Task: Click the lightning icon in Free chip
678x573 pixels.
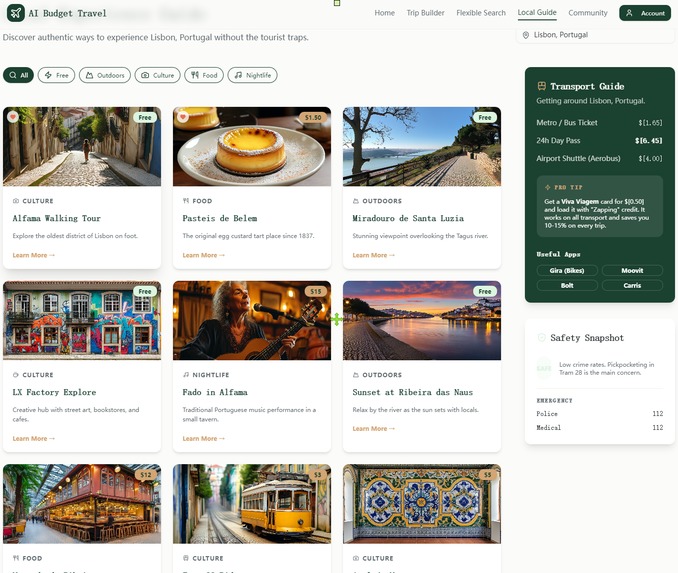Action: [48, 75]
